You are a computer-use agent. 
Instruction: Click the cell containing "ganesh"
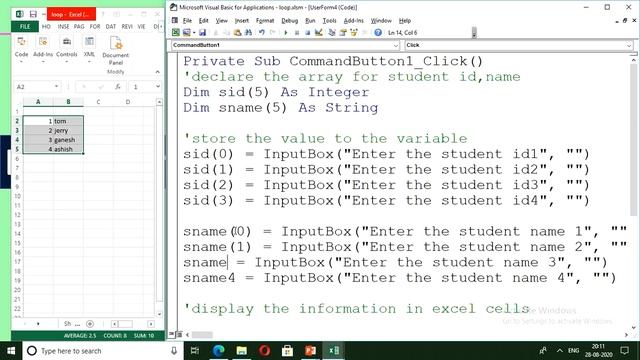click(69, 140)
